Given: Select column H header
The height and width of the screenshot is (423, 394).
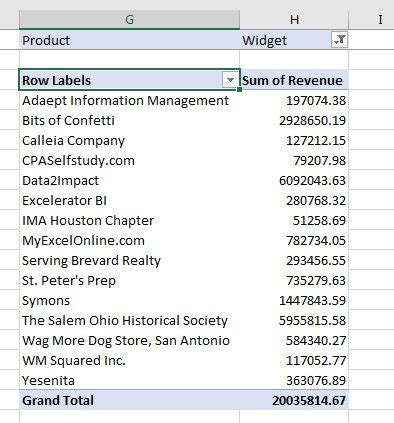Looking at the screenshot, I should [294, 19].
